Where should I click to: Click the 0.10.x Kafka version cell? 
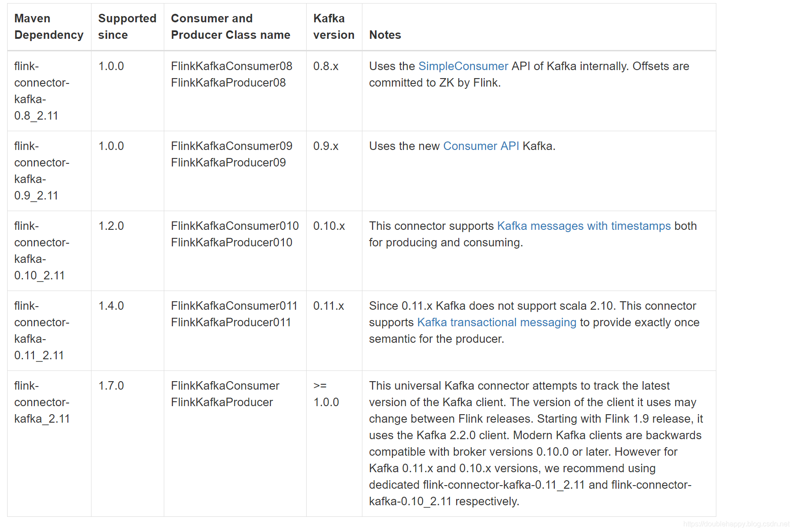tap(329, 226)
